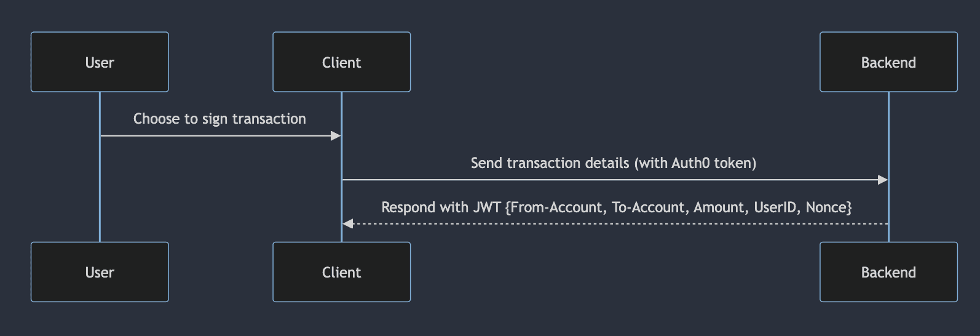Image resolution: width=980 pixels, height=336 pixels.
Task: Click arrowhead pointing into the Backend lifeline
Action: click(883, 180)
